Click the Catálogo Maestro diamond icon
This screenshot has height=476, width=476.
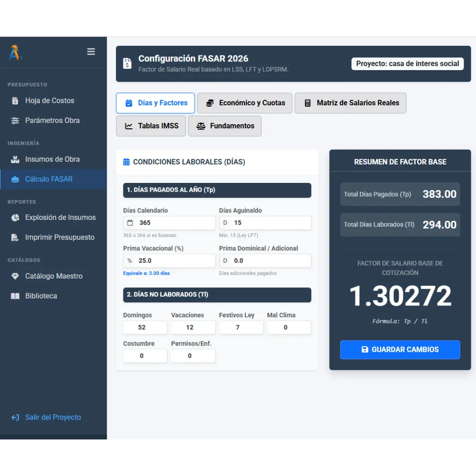(x=15, y=276)
